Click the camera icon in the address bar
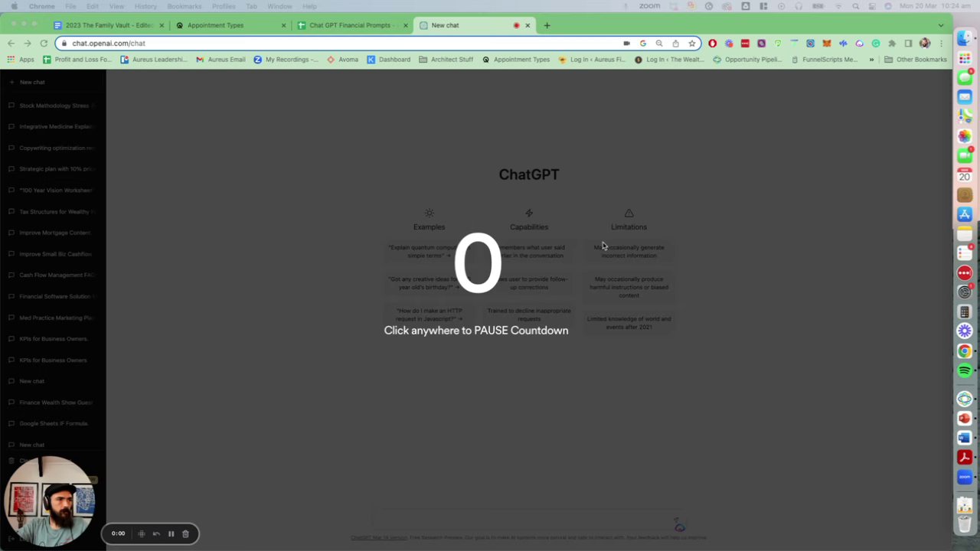This screenshot has height=551, width=980. [626, 43]
